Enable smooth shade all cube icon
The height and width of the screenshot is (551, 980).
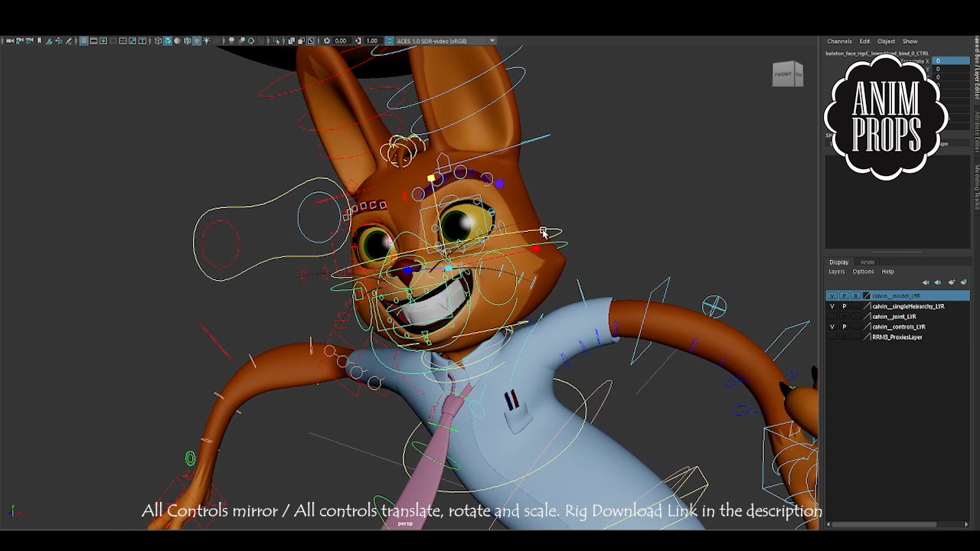[x=168, y=41]
